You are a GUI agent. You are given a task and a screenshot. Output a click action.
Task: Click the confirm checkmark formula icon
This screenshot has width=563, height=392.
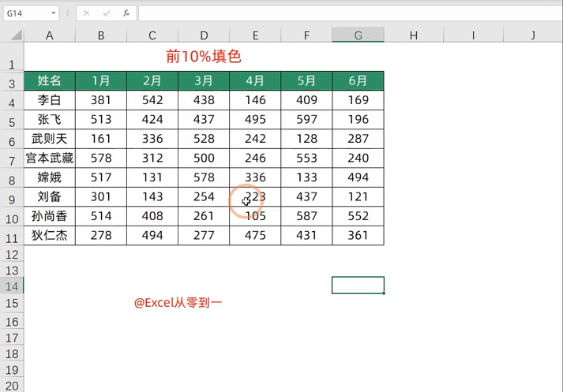click(107, 13)
